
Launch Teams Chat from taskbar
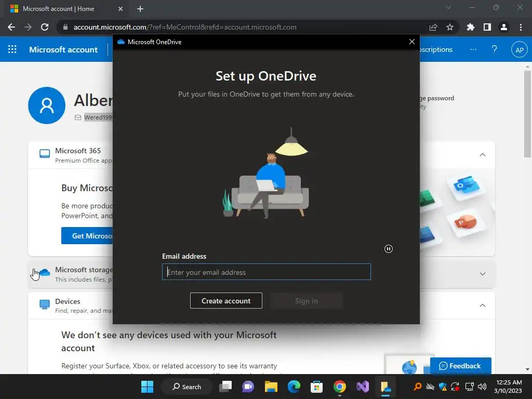[248, 387]
